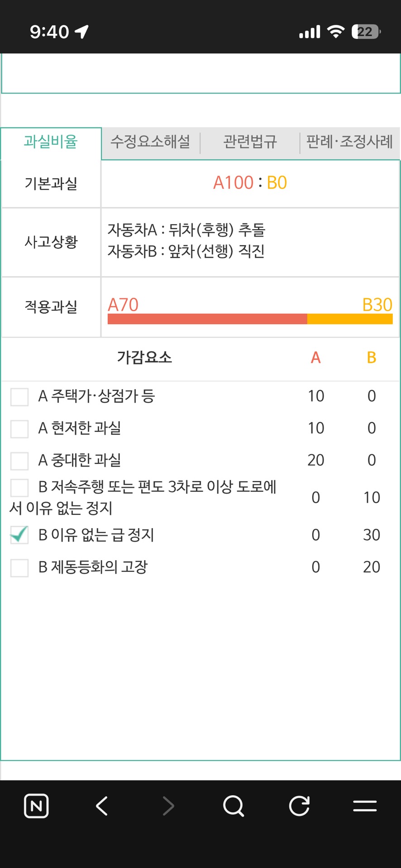Open the browser hamburger menu icon
Viewport: 401px width, 868px height.
tap(365, 806)
